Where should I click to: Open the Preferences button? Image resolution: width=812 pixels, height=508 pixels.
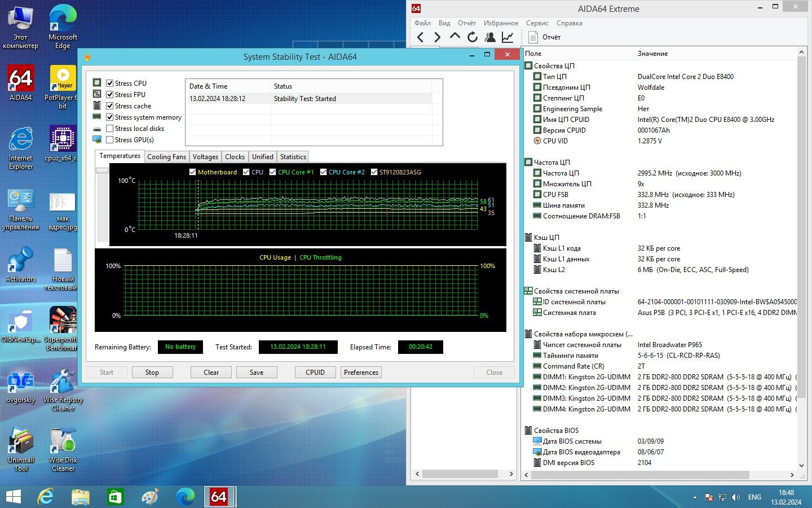tap(361, 373)
